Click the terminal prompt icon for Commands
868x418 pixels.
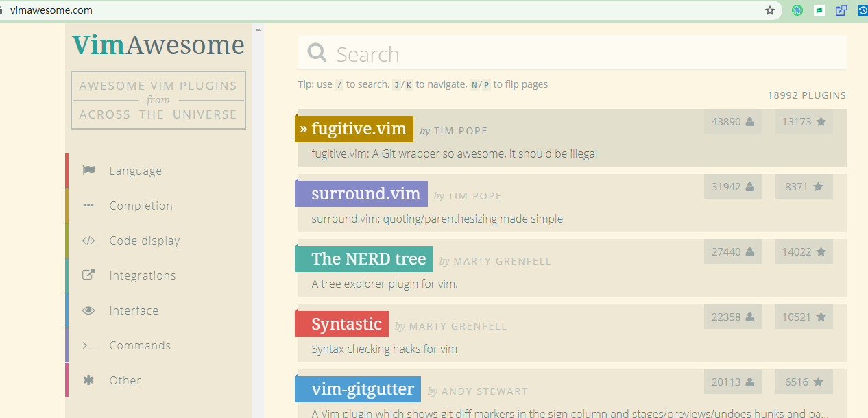point(88,345)
